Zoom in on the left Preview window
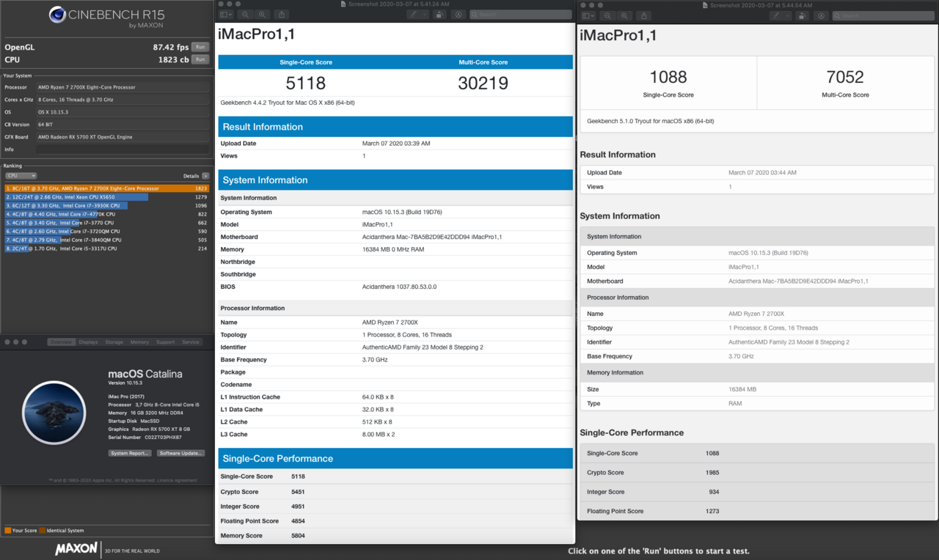 [x=261, y=15]
